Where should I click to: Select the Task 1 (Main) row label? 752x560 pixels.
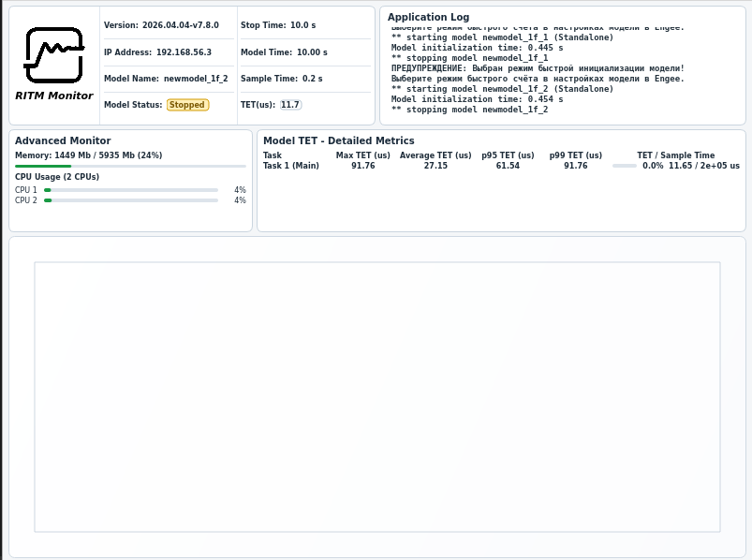click(291, 166)
